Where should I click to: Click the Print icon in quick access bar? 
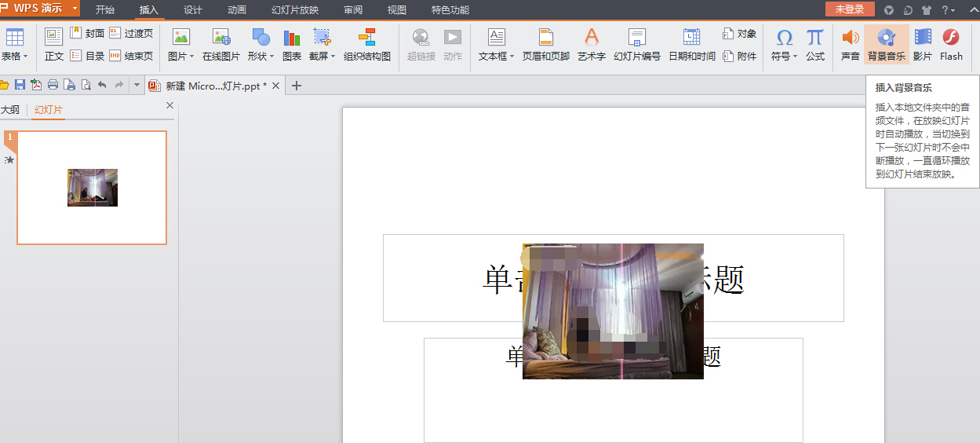(x=53, y=85)
